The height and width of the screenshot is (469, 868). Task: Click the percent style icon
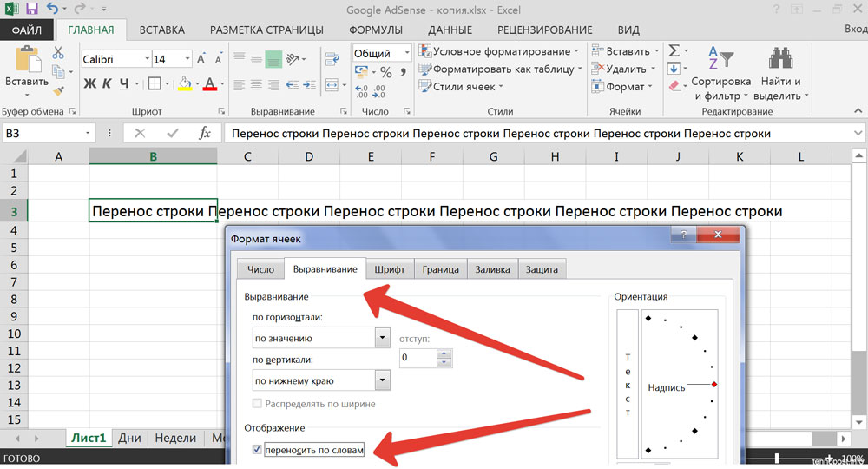click(x=385, y=72)
